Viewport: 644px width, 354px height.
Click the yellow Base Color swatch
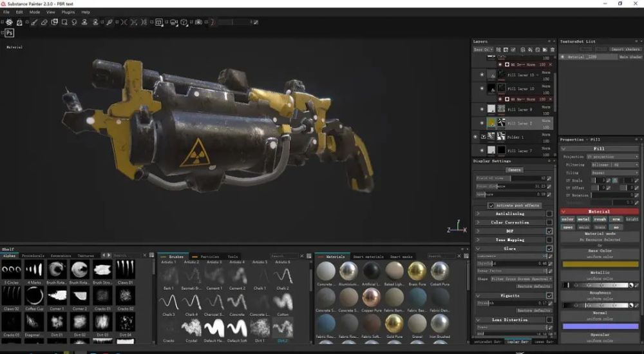click(600, 264)
